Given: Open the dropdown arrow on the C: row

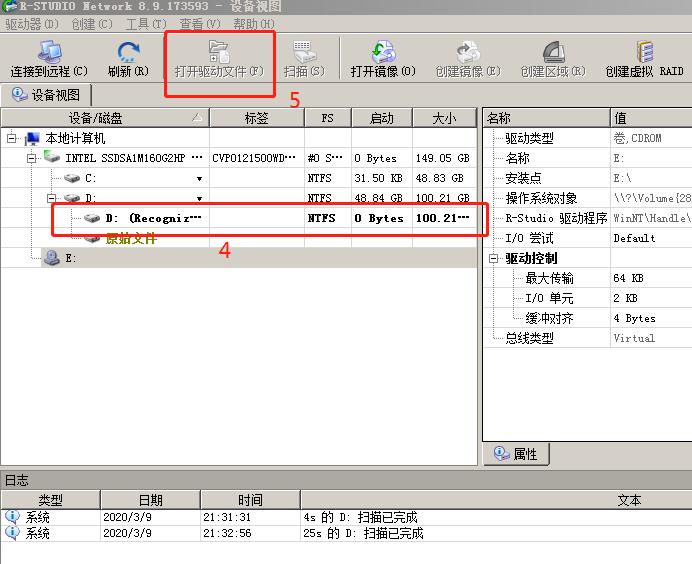Looking at the screenshot, I should (x=199, y=179).
